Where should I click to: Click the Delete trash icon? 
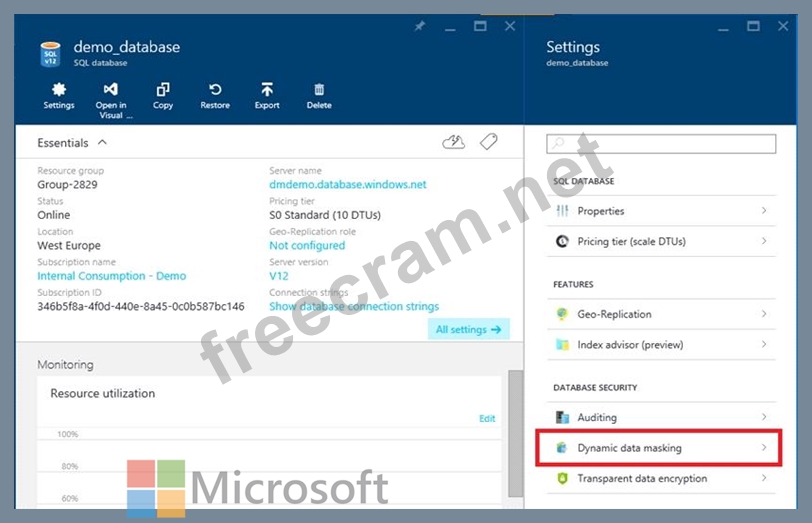319,90
